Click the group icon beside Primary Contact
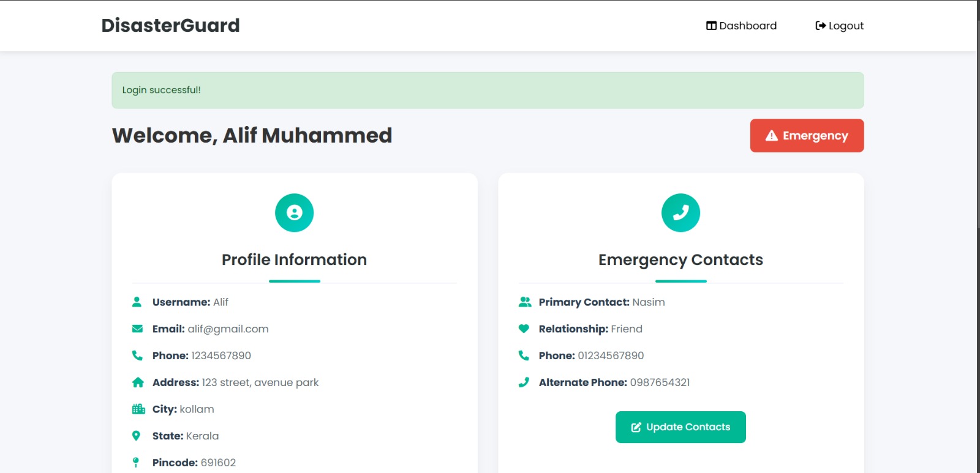 point(524,302)
